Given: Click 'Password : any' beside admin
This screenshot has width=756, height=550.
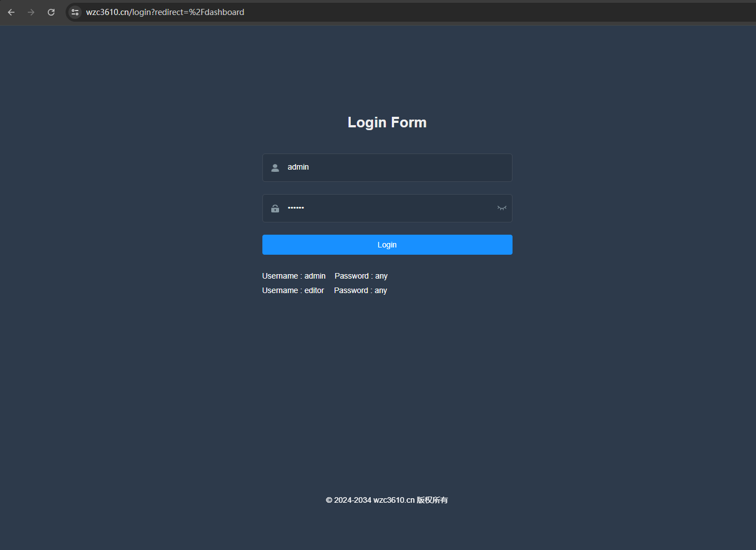Looking at the screenshot, I should click(361, 276).
